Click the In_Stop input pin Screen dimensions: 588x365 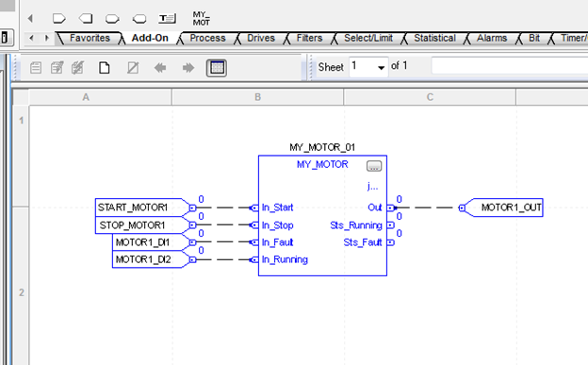click(254, 224)
